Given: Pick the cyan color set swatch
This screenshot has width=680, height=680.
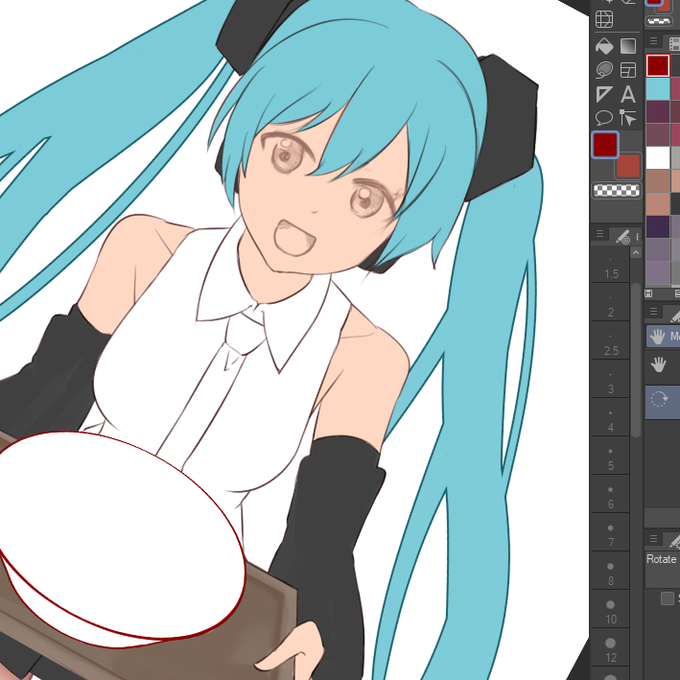Looking at the screenshot, I should tap(658, 89).
